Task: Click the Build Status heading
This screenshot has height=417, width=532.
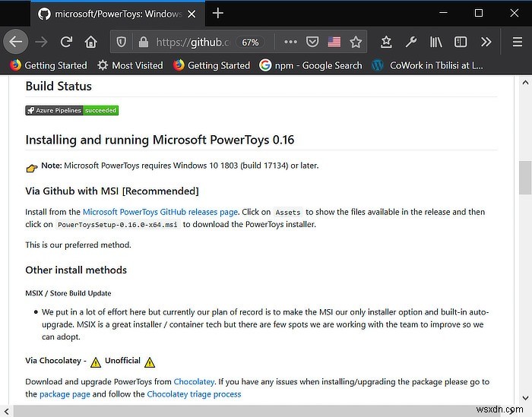Action: [x=59, y=86]
